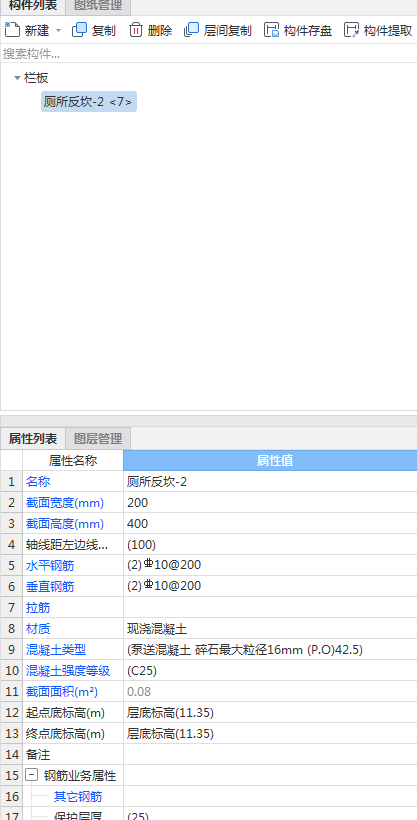Click the 截面高度(mm) property label

tap(65, 523)
